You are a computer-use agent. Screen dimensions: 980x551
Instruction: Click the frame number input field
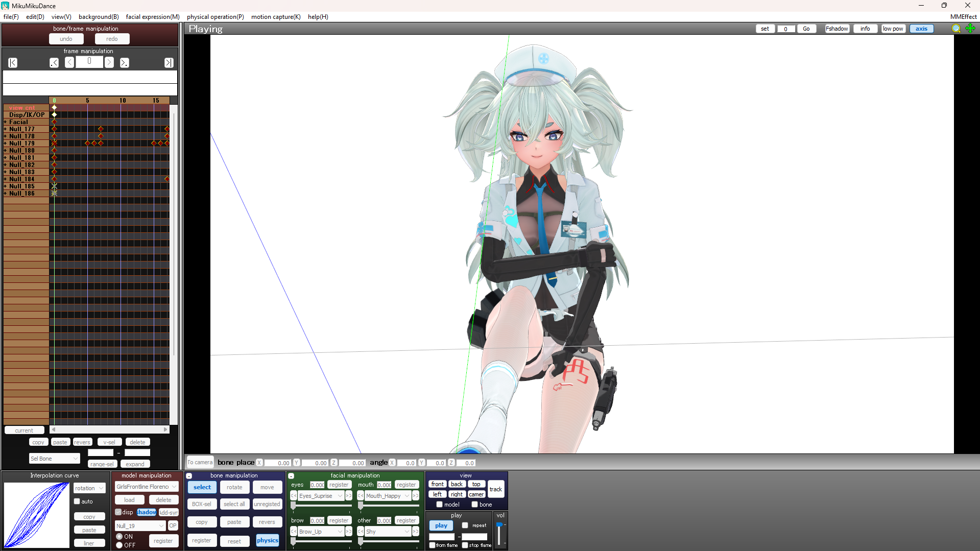89,62
